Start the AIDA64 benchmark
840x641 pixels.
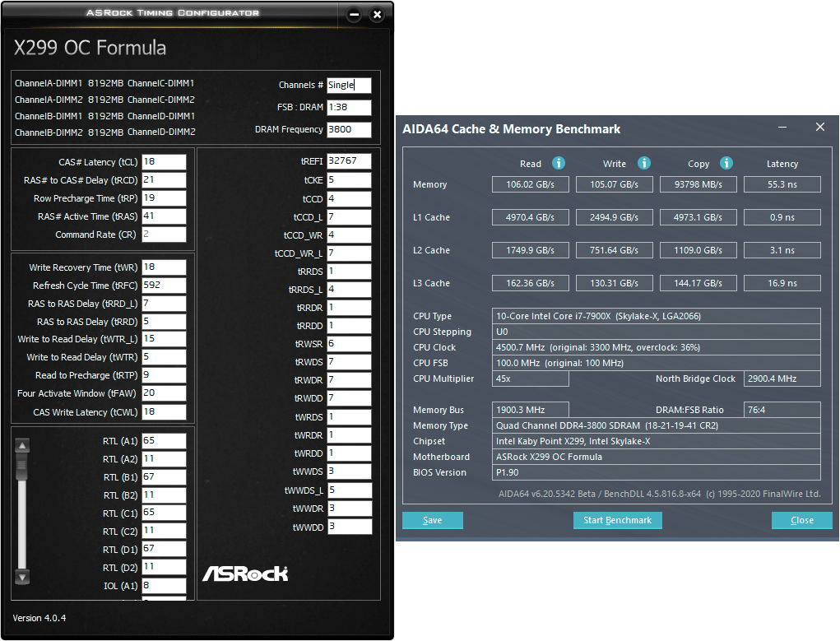[x=617, y=520]
